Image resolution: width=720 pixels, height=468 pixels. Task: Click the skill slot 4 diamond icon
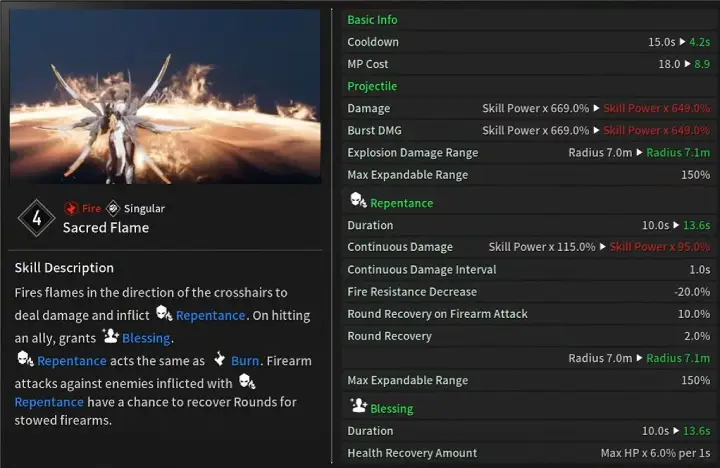(x=36, y=218)
